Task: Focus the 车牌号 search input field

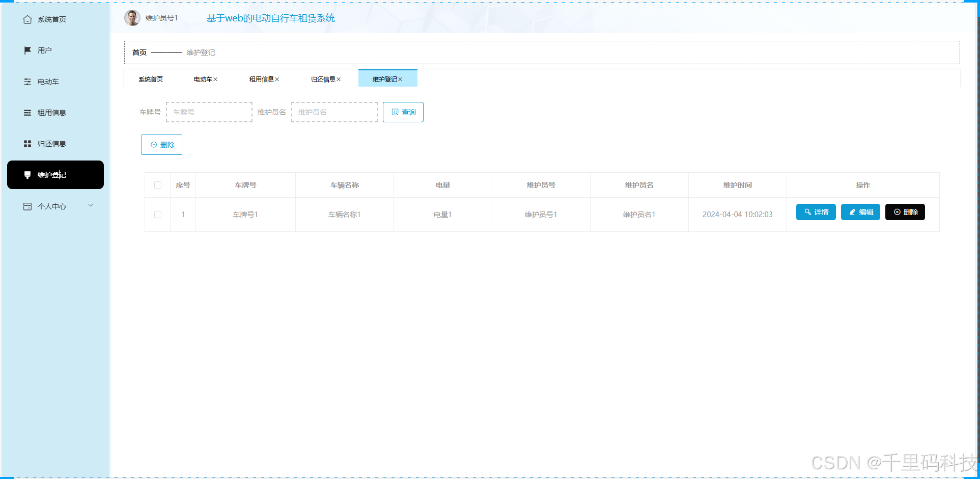Action: [x=209, y=112]
